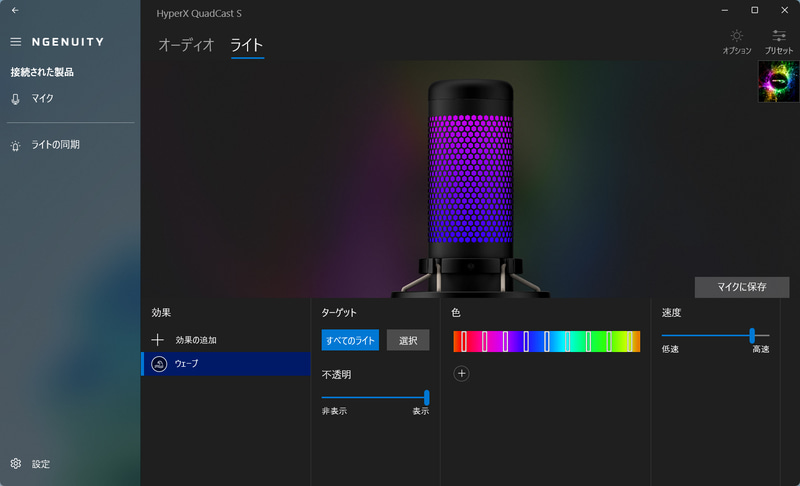Switch to the ライト tab
800x486 pixels.
247,45
